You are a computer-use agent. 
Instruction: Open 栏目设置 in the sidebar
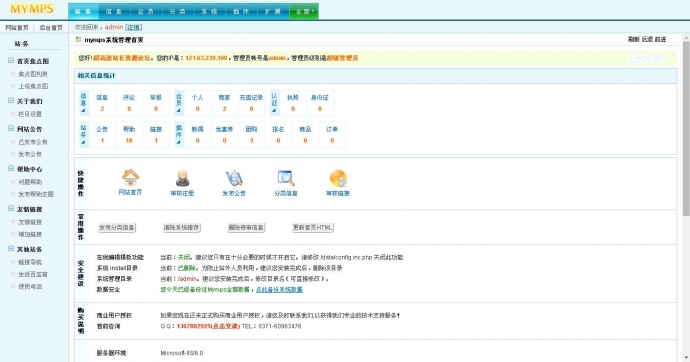[x=30, y=114]
